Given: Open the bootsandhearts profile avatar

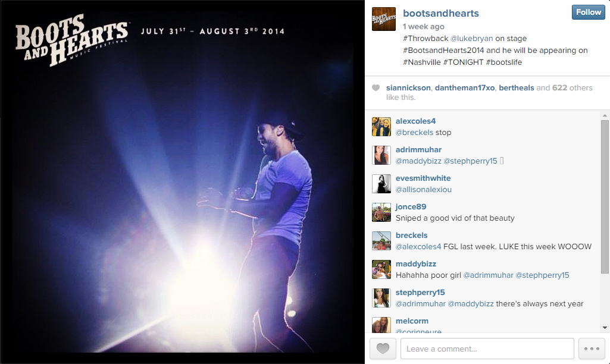Looking at the screenshot, I should 384,18.
